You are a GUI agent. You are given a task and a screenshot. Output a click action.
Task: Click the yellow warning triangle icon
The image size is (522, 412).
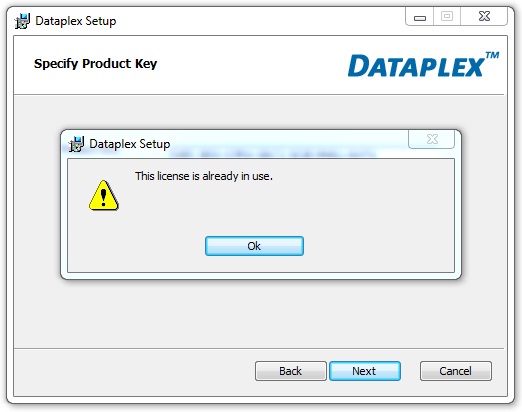click(104, 196)
